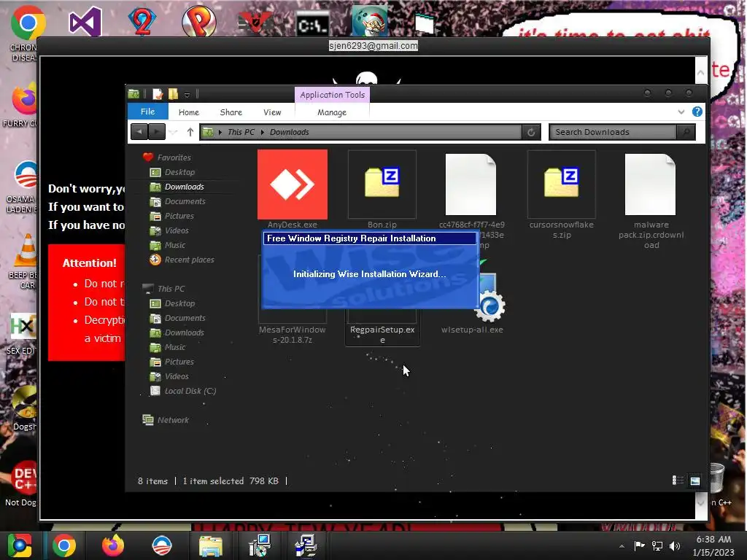747x560 pixels.
Task: Open Action Center flag in tray
Action: click(x=639, y=545)
